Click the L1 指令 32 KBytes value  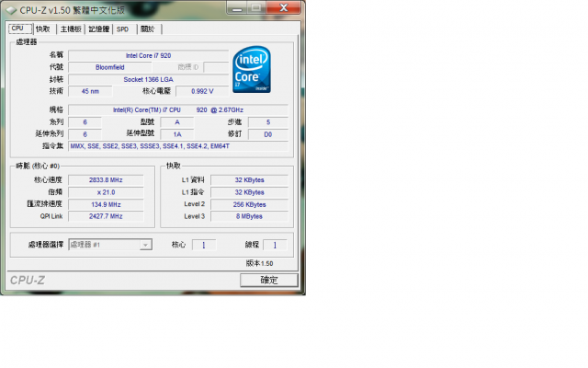[249, 192]
